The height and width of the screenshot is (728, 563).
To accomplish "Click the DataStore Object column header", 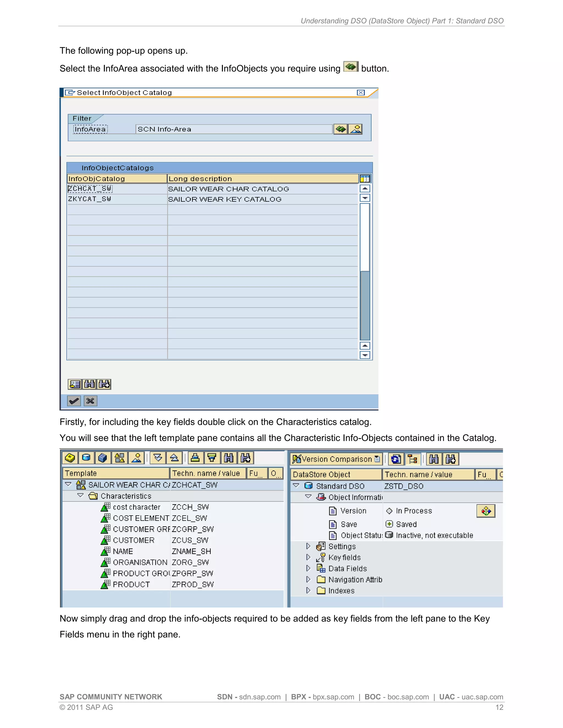I will click(x=336, y=474).
